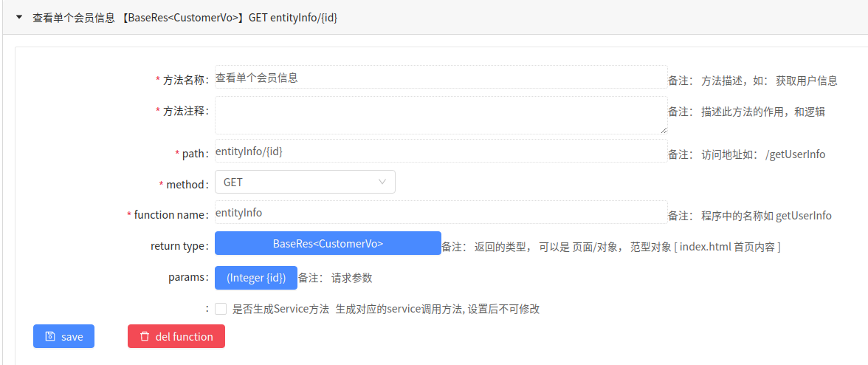868x365 pixels.
Task: Click the trash can icon on del function
Action: point(145,336)
